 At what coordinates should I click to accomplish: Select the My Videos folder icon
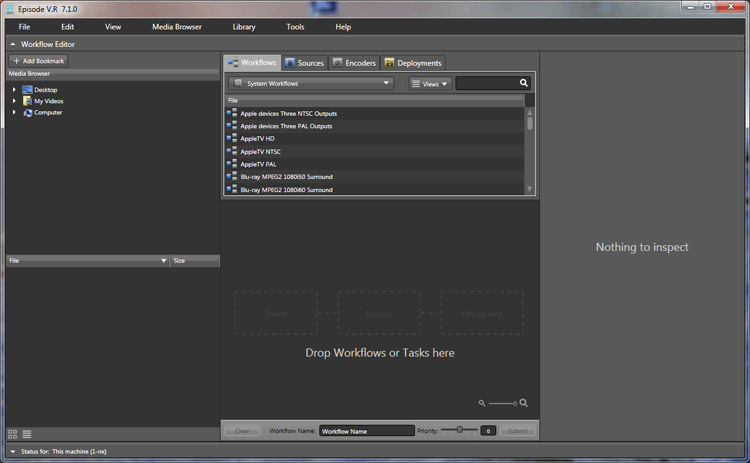[27, 101]
